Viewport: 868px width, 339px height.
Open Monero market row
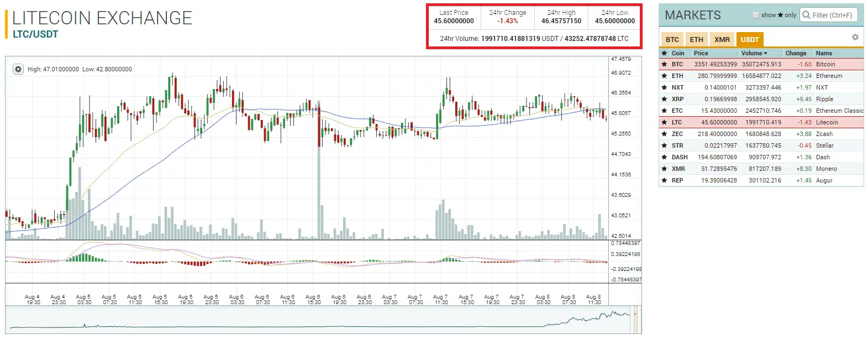[761, 169]
